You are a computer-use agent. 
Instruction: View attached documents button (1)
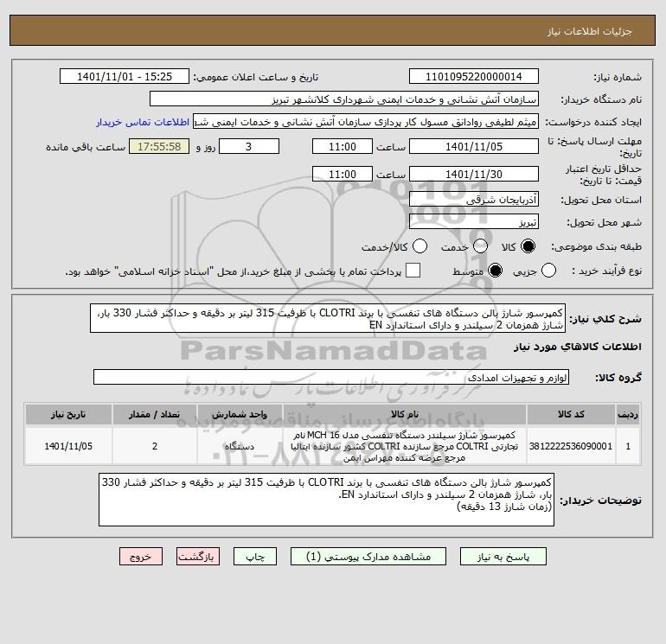click(x=368, y=557)
